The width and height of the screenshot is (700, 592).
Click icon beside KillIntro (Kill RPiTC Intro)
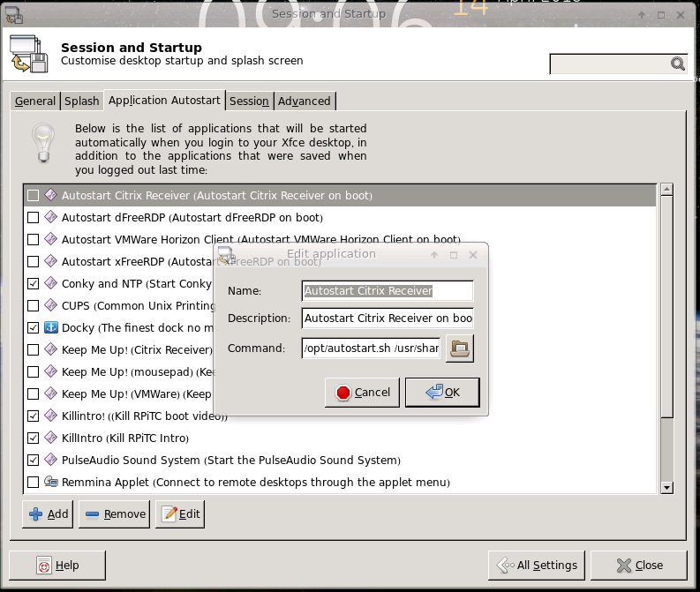[x=51, y=438]
